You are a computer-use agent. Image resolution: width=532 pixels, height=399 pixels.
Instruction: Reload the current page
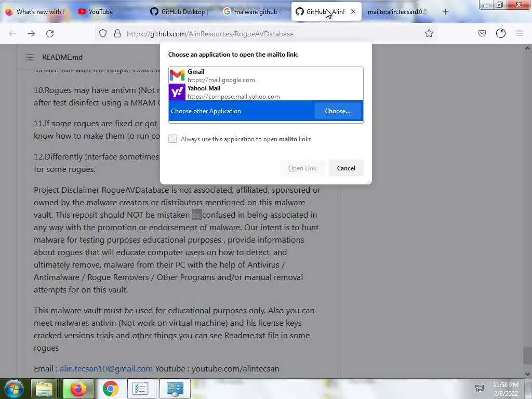[x=50, y=34]
